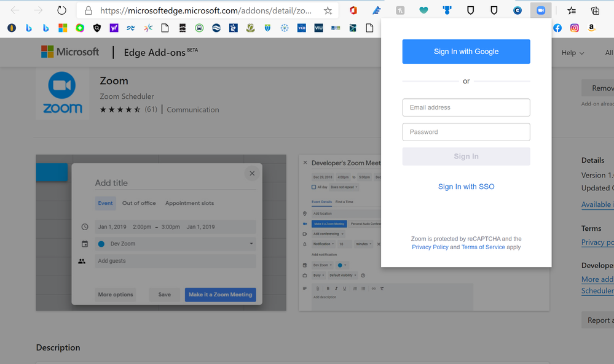This screenshot has width=614, height=364.
Task: Click the browser Forward arrow
Action: click(x=38, y=10)
